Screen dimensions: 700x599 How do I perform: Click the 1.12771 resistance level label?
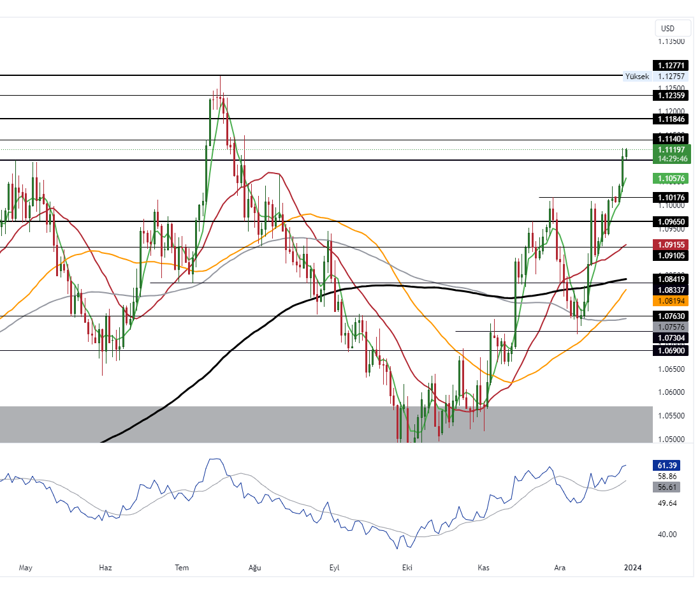[x=670, y=65]
